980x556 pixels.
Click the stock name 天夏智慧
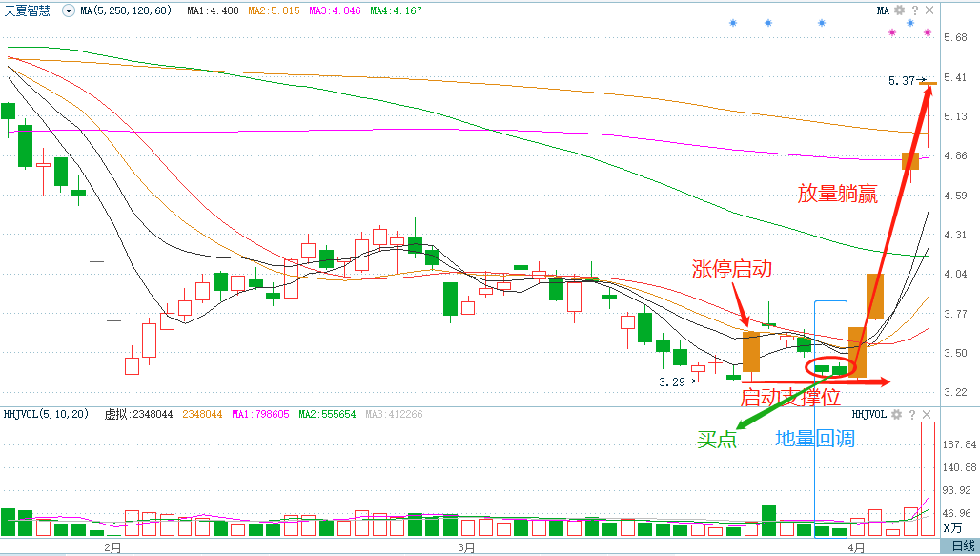coord(27,10)
